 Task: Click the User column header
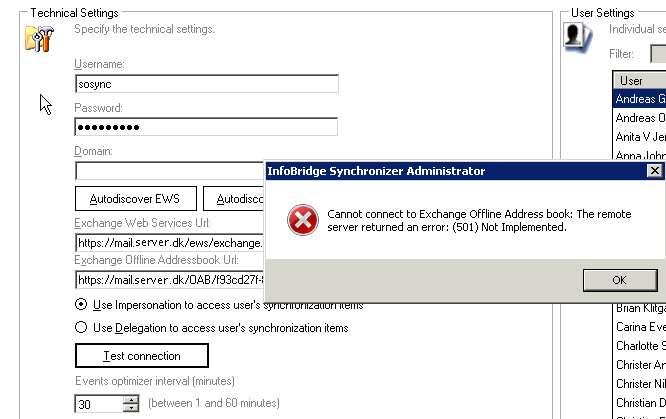pyautogui.click(x=640, y=80)
